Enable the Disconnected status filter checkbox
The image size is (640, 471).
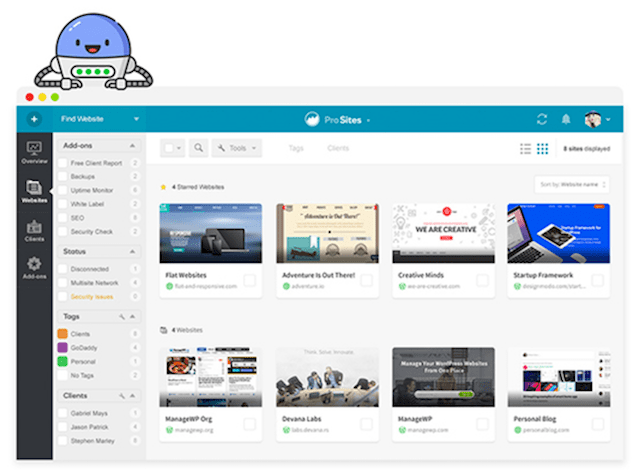(x=63, y=268)
